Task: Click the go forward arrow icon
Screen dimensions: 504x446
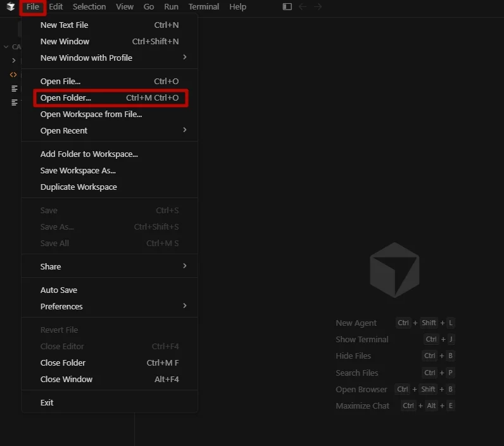Action: (318, 6)
